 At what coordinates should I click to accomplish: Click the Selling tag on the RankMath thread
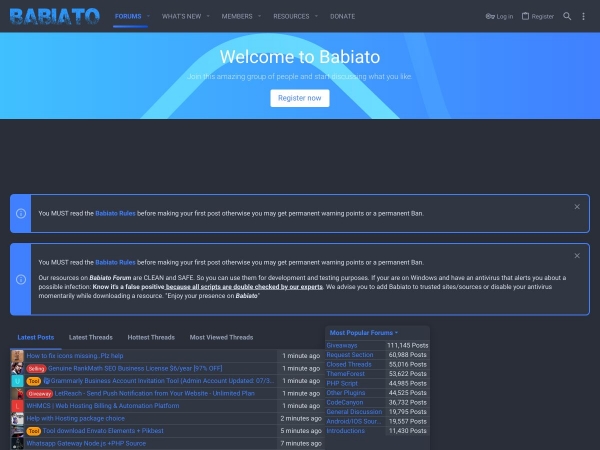click(36, 368)
